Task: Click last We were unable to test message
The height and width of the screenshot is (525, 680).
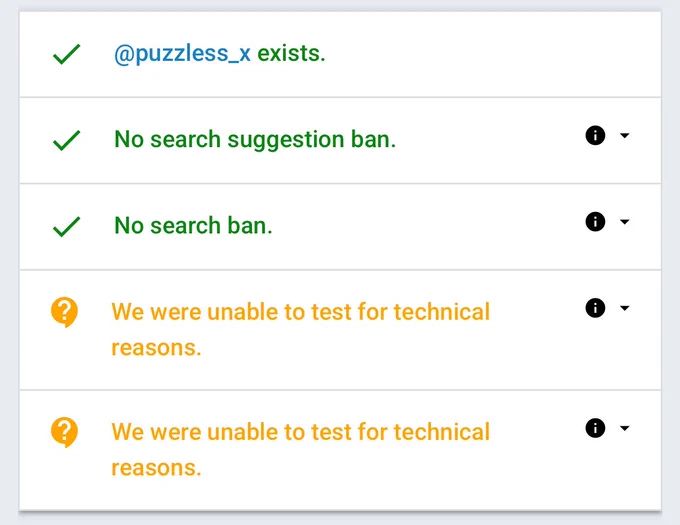Action: point(301,450)
